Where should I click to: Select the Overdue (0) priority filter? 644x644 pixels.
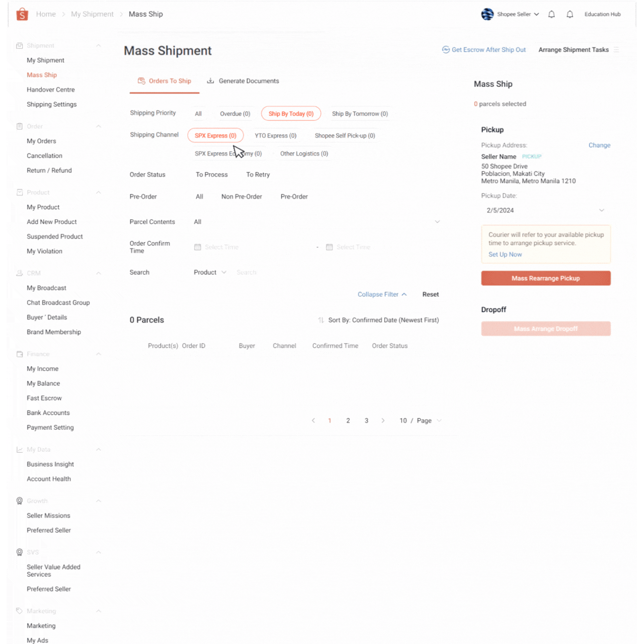coord(235,114)
